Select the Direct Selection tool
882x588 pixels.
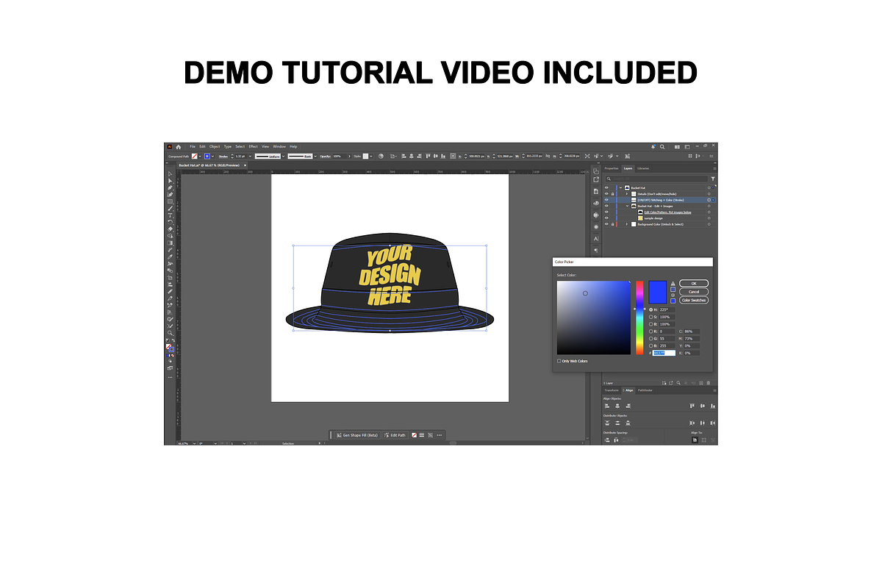click(x=170, y=181)
